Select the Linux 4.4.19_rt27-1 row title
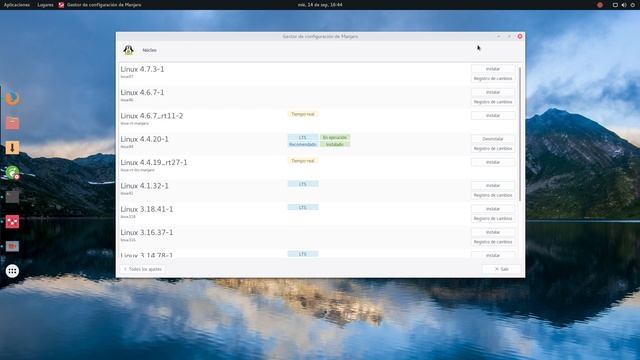The height and width of the screenshot is (360, 640). [153, 162]
